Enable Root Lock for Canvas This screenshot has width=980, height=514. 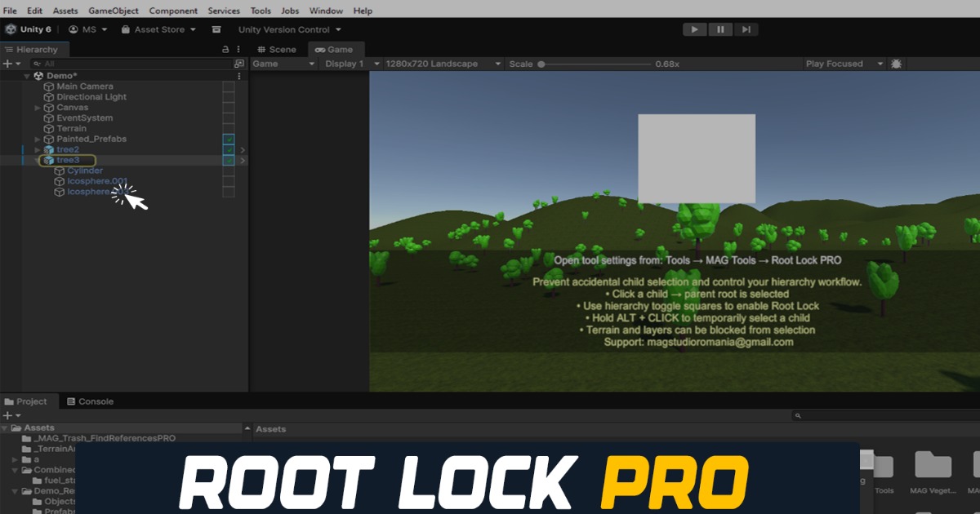(229, 107)
